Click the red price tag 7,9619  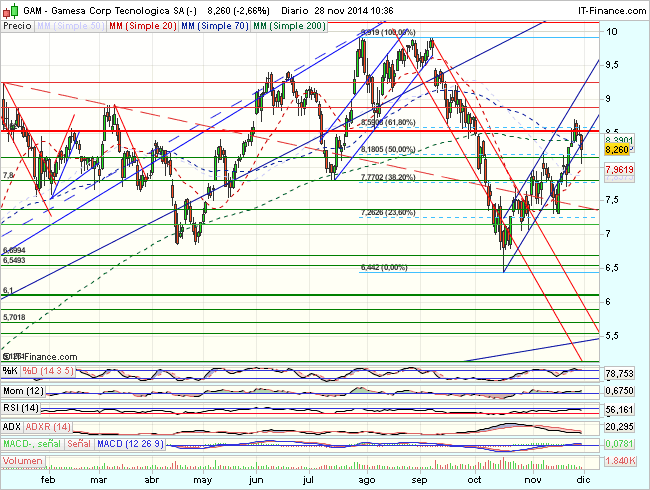[619, 169]
